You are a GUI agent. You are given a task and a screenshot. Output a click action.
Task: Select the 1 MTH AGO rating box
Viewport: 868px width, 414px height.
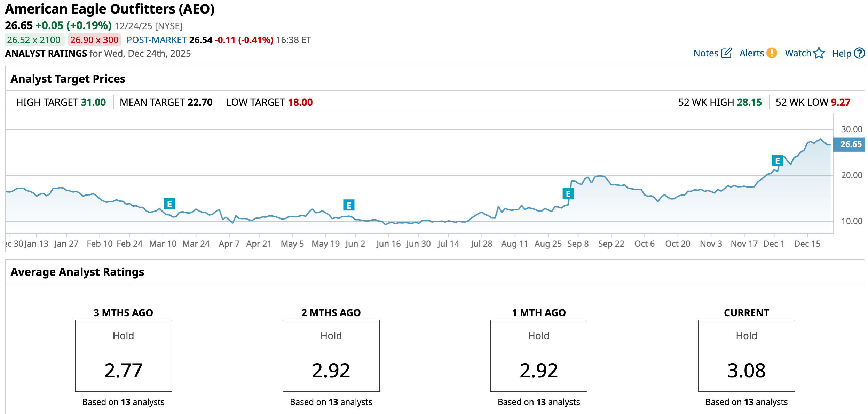point(538,356)
